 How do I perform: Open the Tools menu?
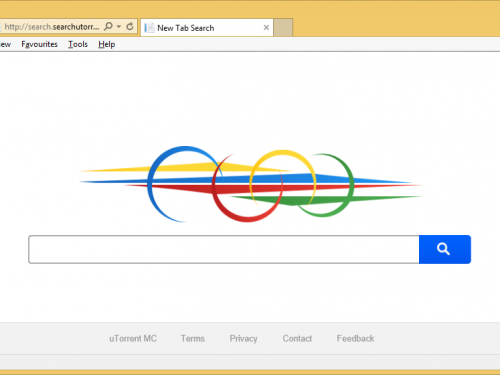(78, 44)
